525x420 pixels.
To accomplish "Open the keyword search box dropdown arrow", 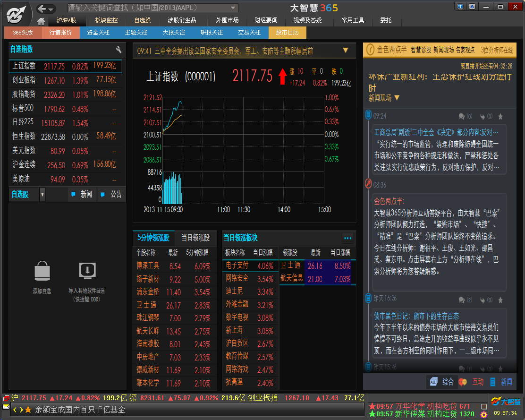I will [233, 8].
